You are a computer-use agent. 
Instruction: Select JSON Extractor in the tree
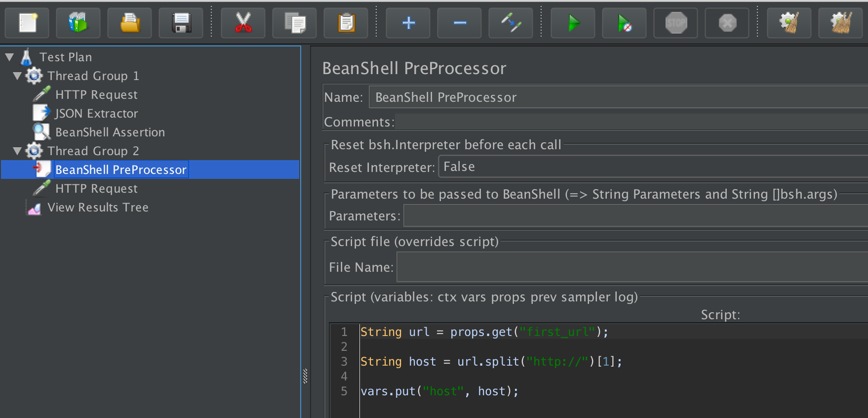96,114
